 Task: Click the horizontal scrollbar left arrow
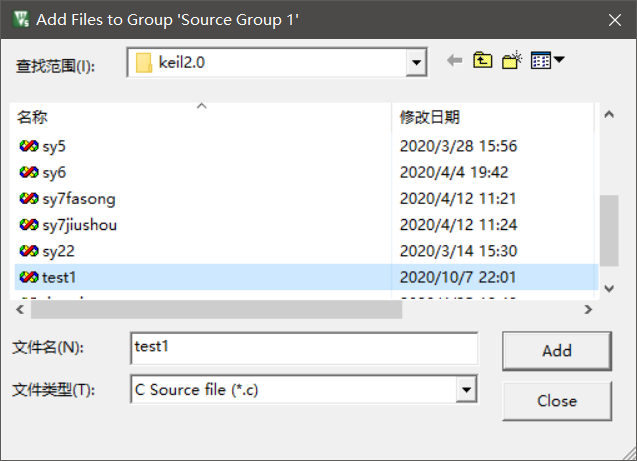click(20, 309)
